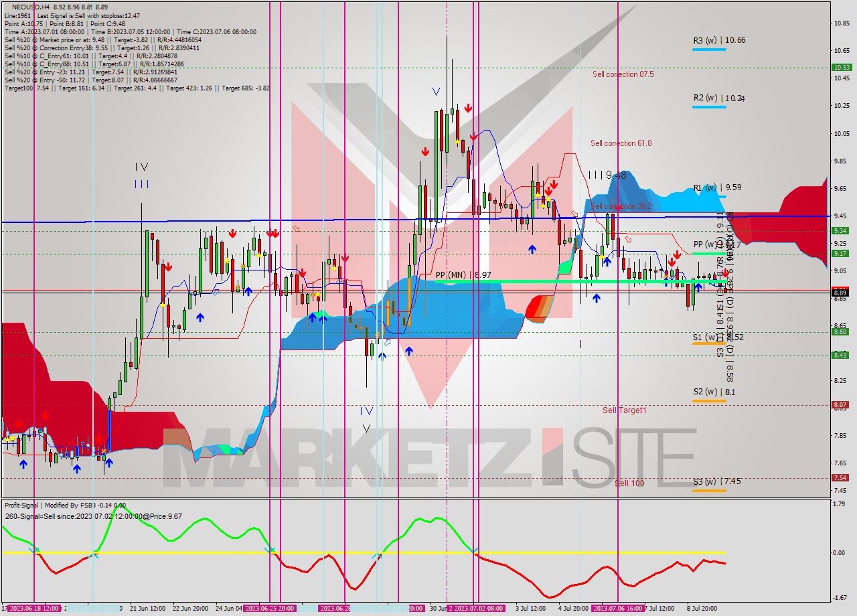
Task: Click the R1 (w) 9.59 resistance label
Action: (717, 187)
